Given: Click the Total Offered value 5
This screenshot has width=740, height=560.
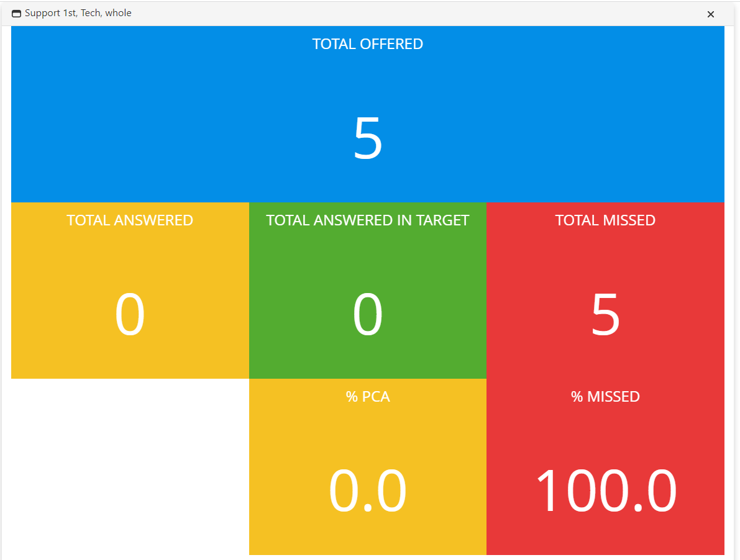Looking at the screenshot, I should (367, 138).
